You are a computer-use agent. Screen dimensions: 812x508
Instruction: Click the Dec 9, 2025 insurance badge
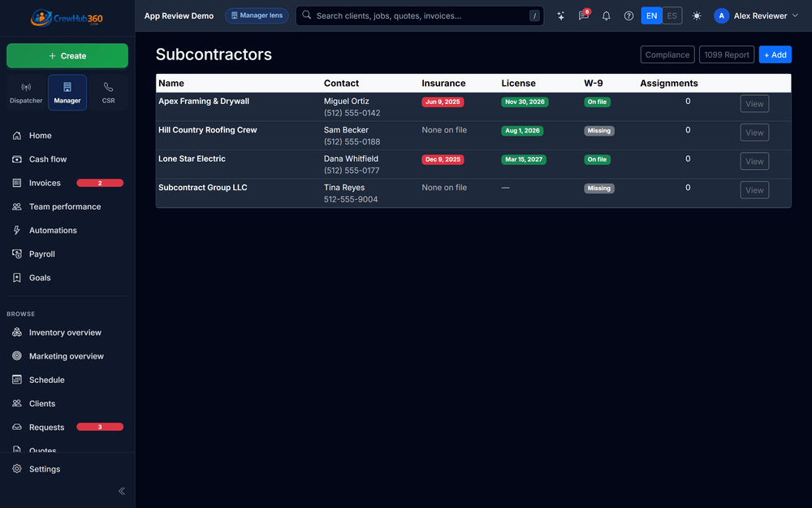pos(443,159)
